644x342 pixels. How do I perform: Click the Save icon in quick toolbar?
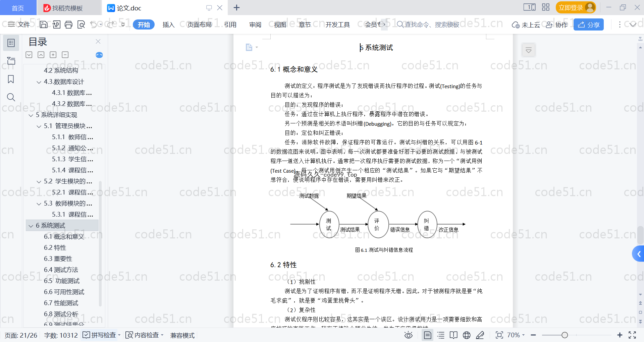(44, 24)
